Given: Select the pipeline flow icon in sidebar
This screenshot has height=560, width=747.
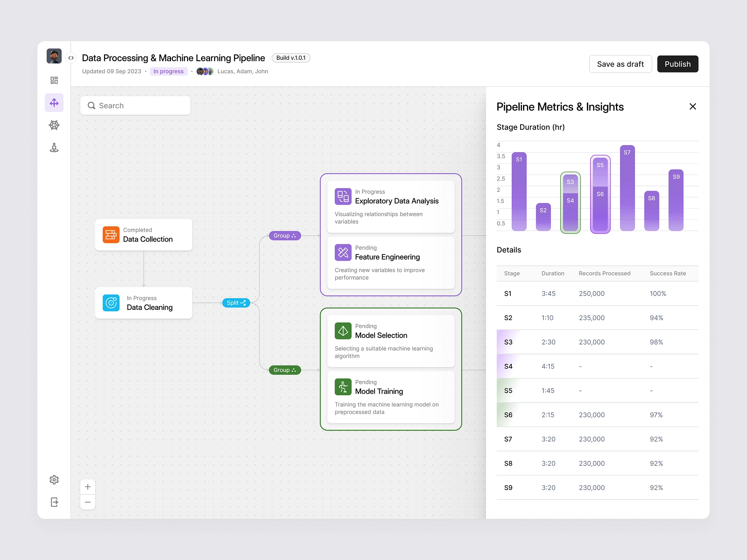Looking at the screenshot, I should (54, 103).
